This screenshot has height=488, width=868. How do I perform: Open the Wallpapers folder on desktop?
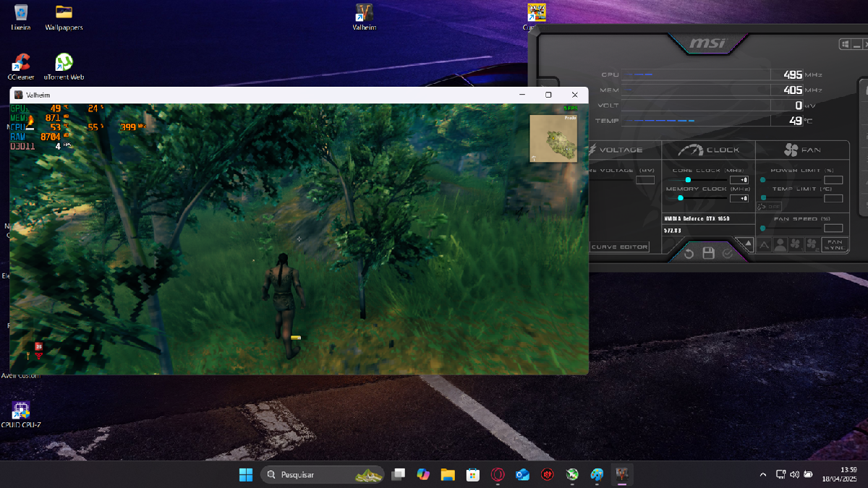tap(64, 17)
